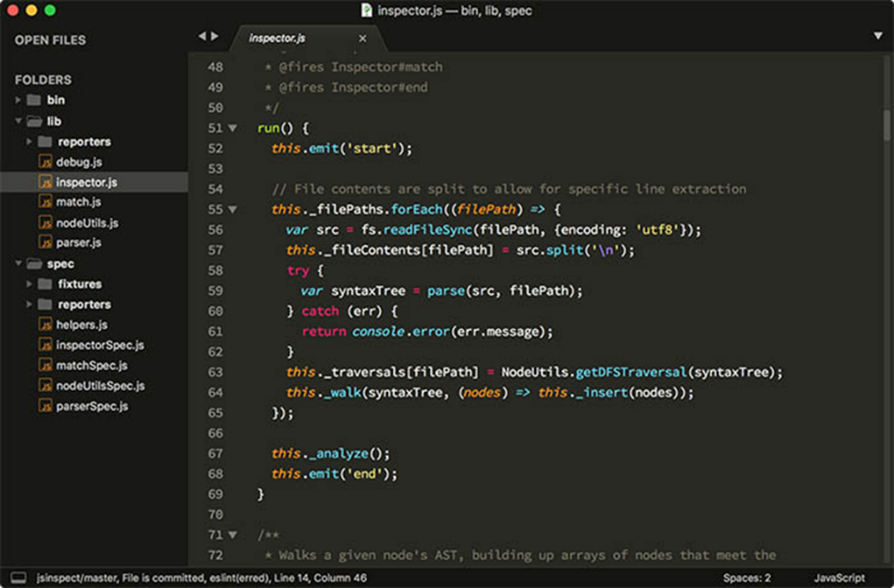Image resolution: width=894 pixels, height=588 pixels.
Task: Change the JavaScript syntax in status bar
Action: 839,578
